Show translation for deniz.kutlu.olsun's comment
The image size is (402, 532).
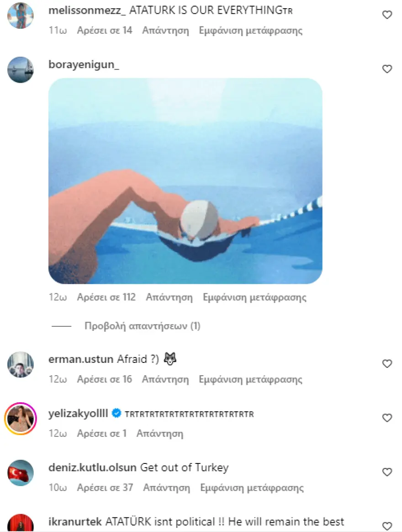pos(252,488)
